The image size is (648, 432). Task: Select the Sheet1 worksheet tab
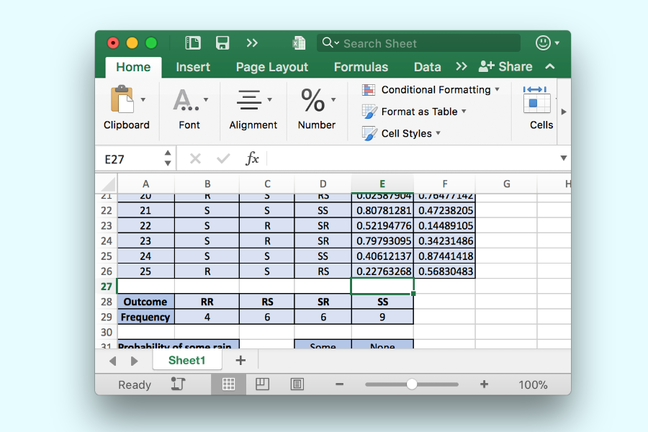[x=187, y=360]
